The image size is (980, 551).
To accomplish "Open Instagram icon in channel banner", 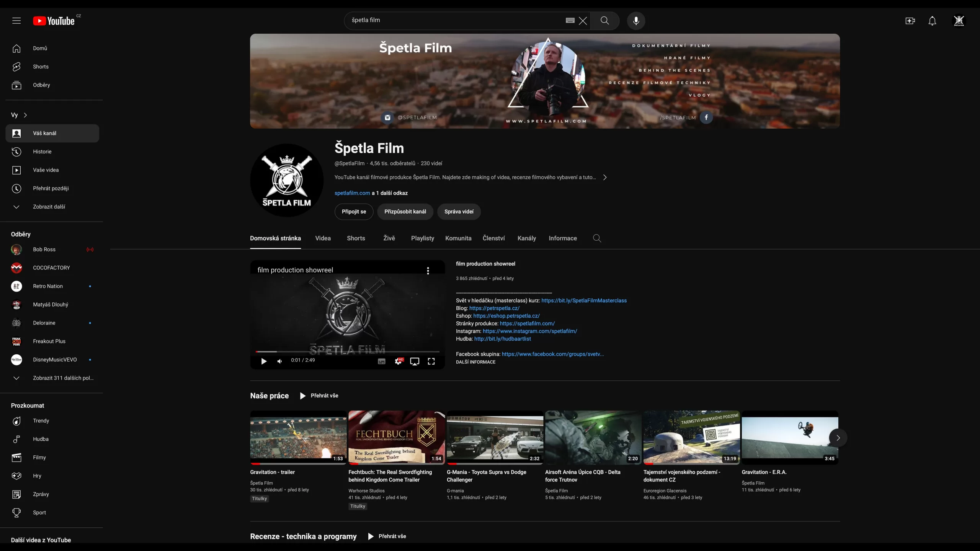I will tap(387, 117).
